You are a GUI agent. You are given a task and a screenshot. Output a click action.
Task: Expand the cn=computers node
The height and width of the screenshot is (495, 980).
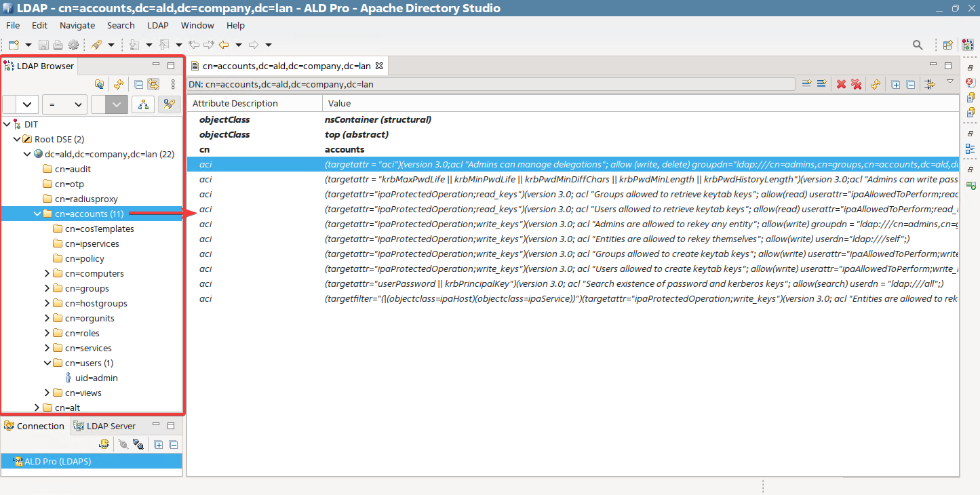(x=47, y=273)
